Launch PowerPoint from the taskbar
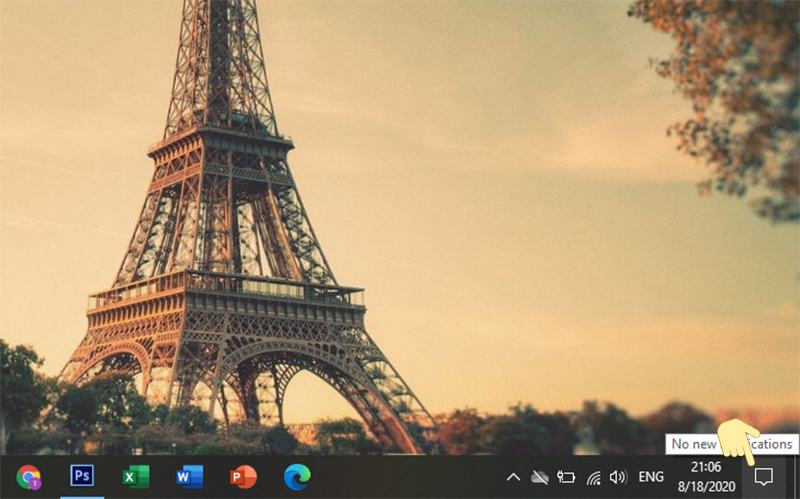Viewport: 800px width, 499px height. (243, 477)
